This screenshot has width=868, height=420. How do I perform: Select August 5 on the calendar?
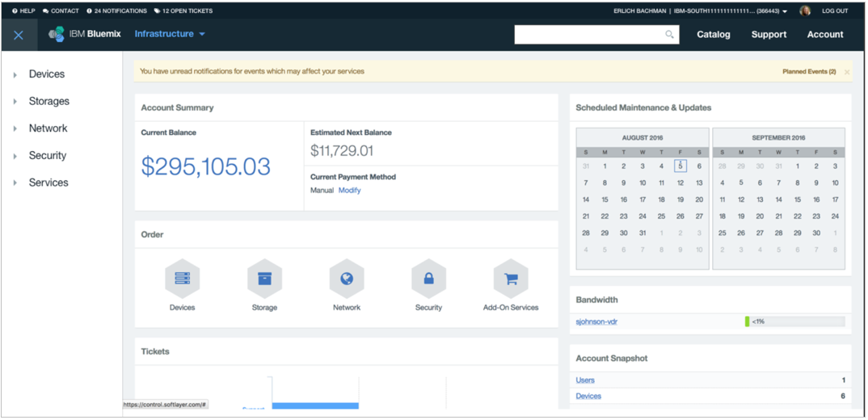(x=680, y=166)
